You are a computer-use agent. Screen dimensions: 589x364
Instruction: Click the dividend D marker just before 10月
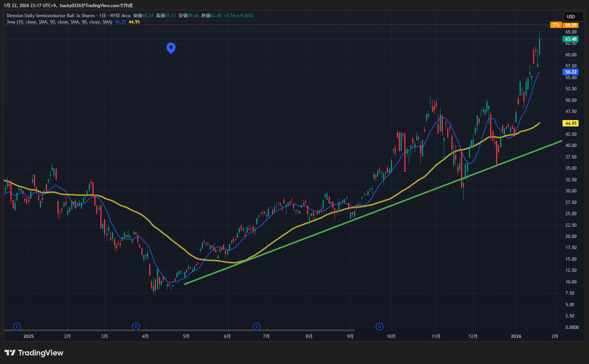point(379,327)
